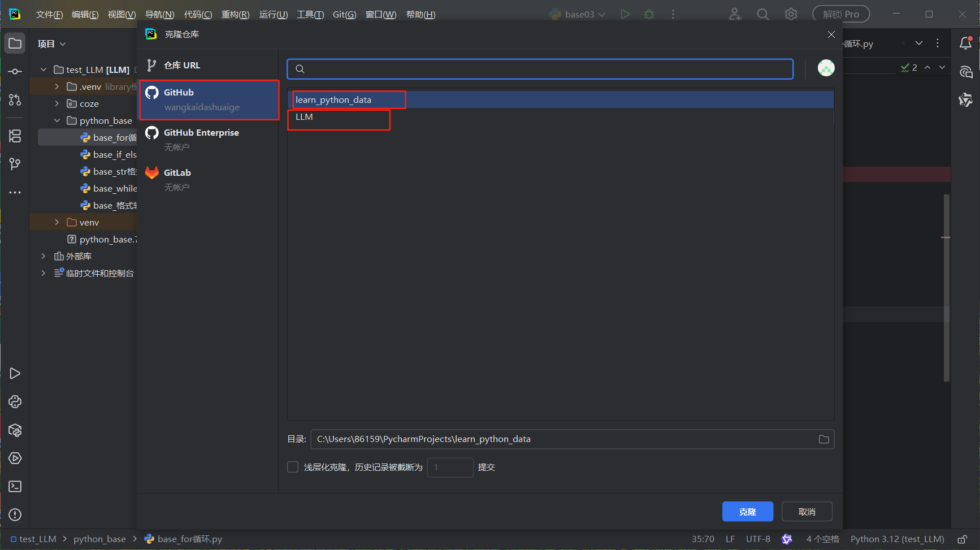Open the Git branches sidebar icon

point(15,164)
